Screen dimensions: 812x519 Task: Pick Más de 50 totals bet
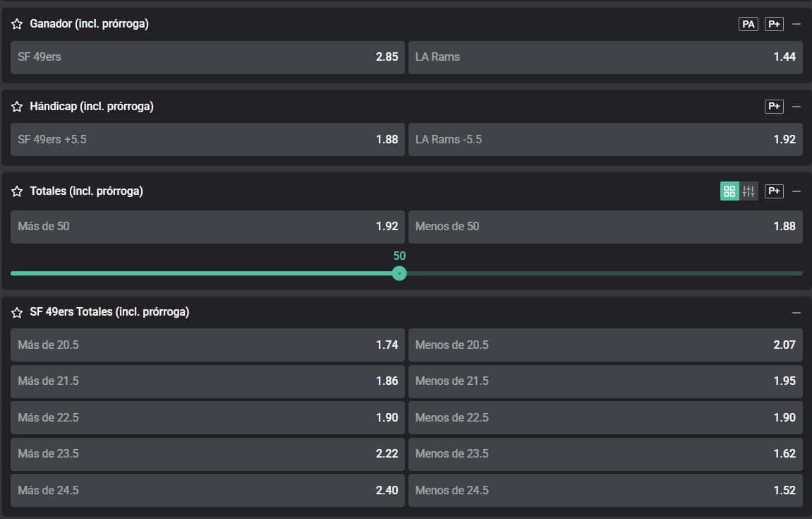(208, 227)
